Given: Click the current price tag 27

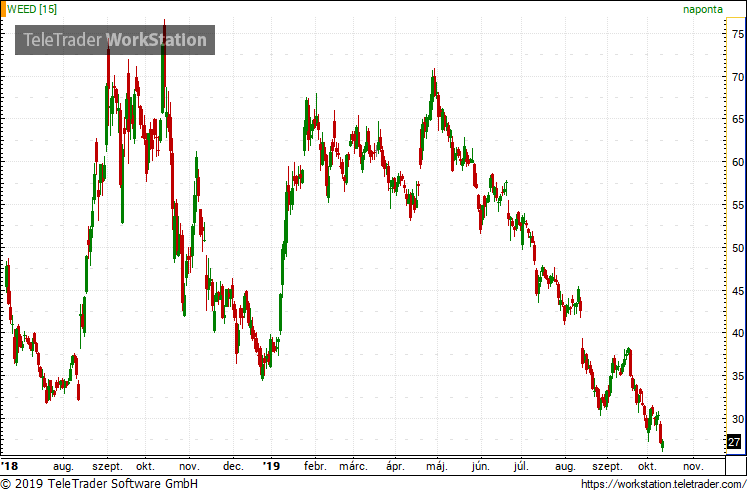Looking at the screenshot, I should 734,442.
